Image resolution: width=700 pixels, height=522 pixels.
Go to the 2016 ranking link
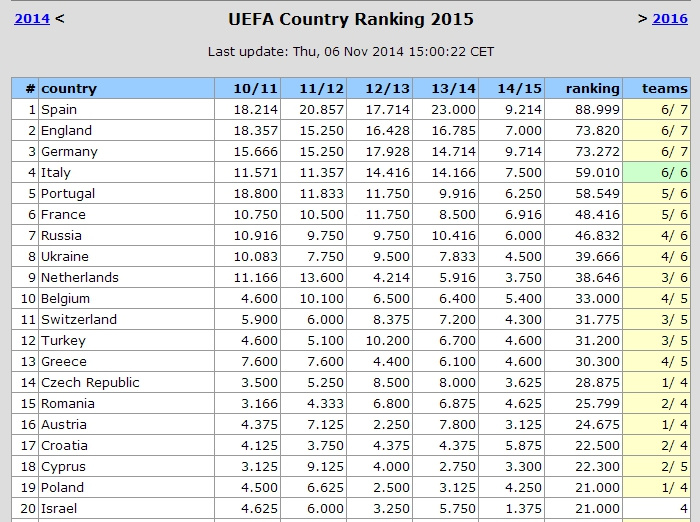pyautogui.click(x=669, y=19)
